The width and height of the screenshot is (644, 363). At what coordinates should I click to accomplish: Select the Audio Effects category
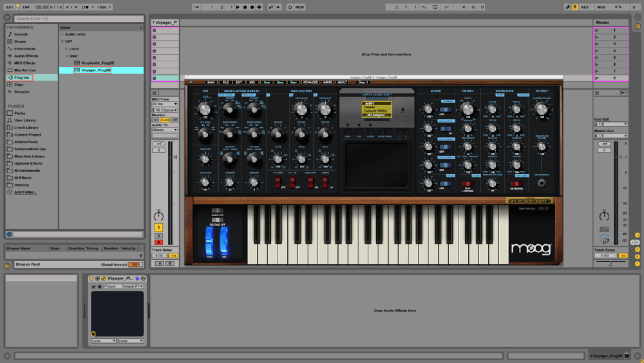click(26, 55)
